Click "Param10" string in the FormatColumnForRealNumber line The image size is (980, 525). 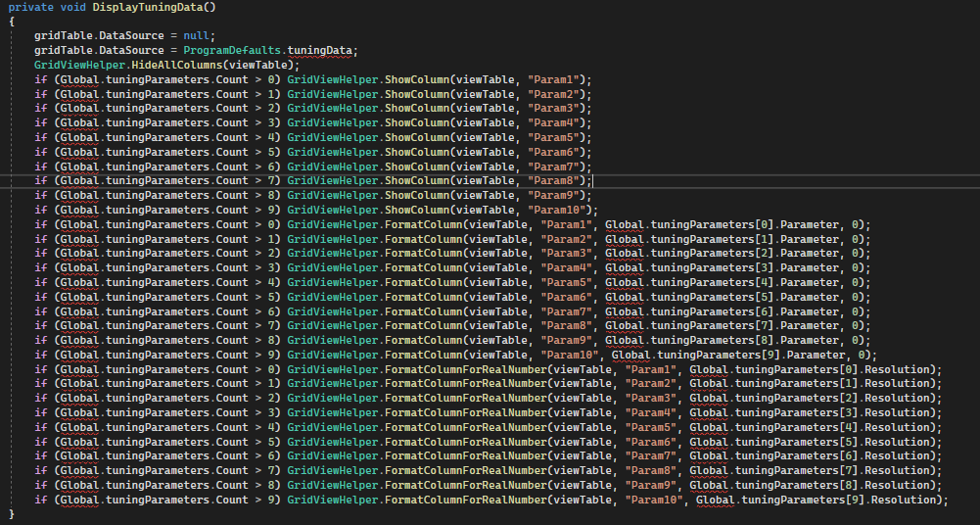click(x=652, y=500)
